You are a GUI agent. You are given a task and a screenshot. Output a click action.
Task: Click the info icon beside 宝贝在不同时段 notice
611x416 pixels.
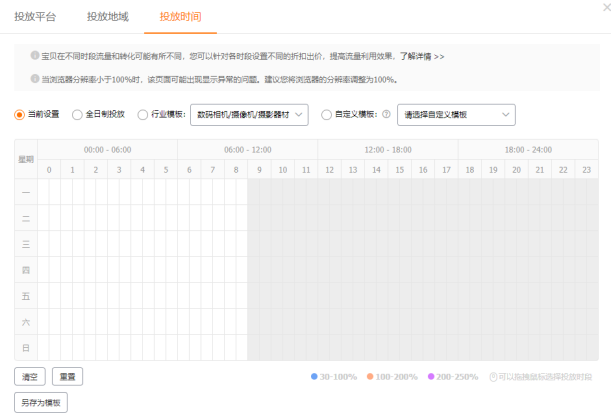[35, 55]
